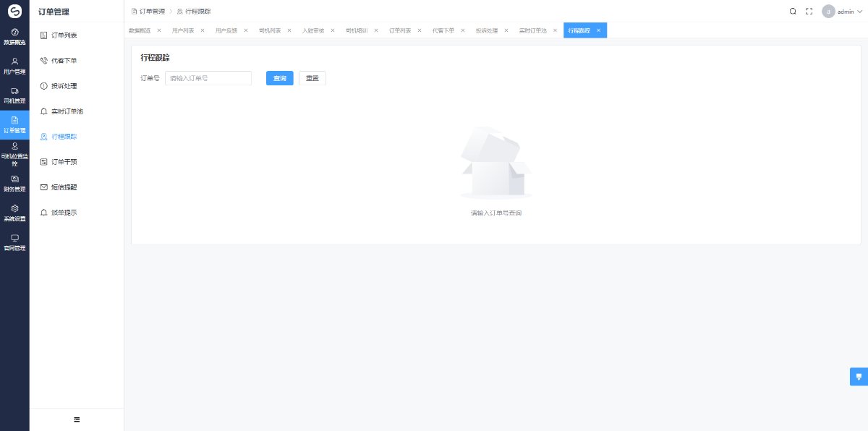Viewport: 868px width, 431px height.
Task: Open 投诉处理 submenu item
Action: pos(77,86)
